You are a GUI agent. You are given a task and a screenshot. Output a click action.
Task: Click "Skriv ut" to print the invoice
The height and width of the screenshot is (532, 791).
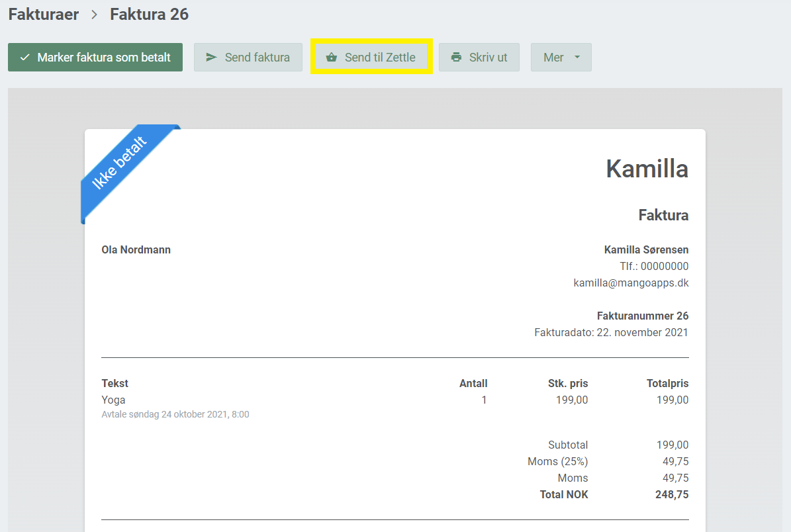pyautogui.click(x=479, y=57)
